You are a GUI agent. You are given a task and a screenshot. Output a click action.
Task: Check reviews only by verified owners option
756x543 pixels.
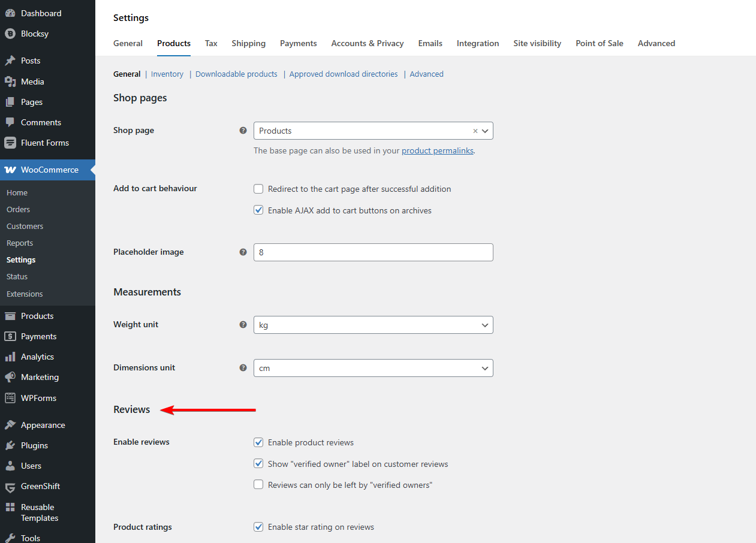(x=258, y=485)
